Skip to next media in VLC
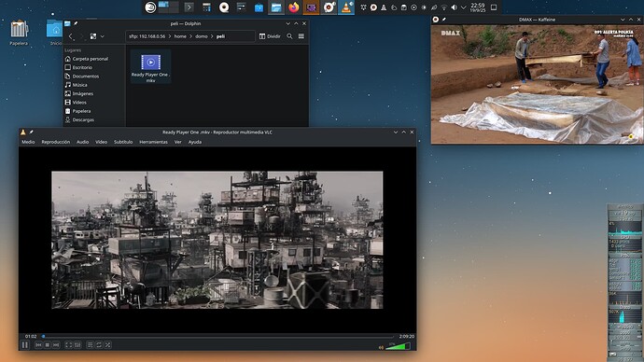 [56, 345]
